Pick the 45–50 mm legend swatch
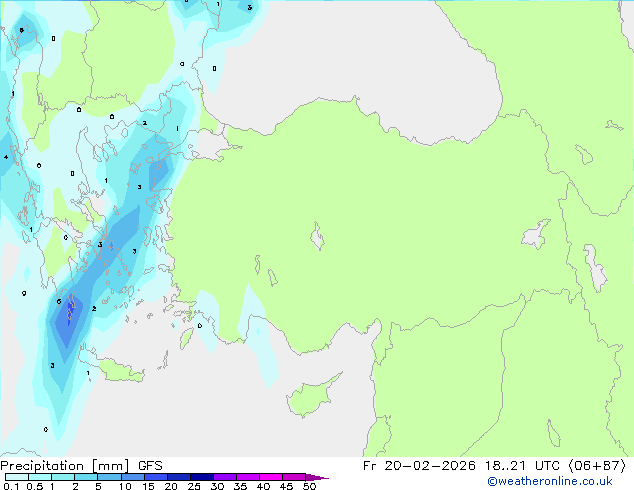This screenshot has height=490, width=634. click(x=294, y=477)
